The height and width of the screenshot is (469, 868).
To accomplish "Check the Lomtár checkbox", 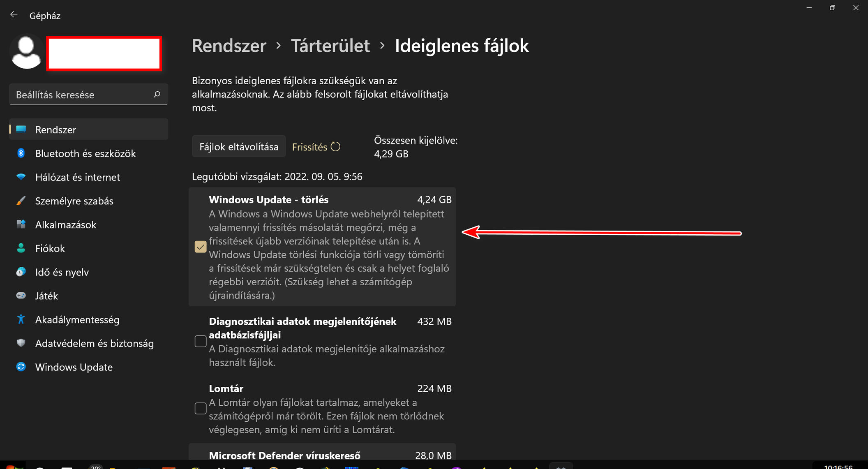I will [201, 409].
